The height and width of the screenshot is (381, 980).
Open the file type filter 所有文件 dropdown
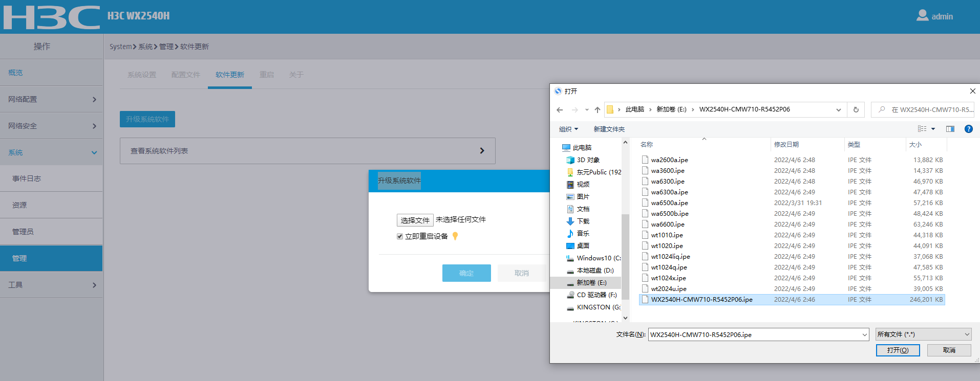point(924,334)
